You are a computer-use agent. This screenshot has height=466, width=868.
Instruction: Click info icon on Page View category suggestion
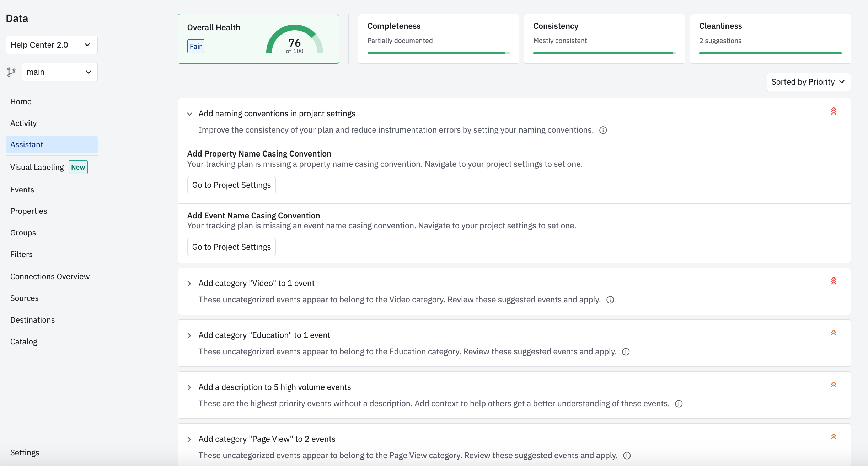click(x=627, y=456)
